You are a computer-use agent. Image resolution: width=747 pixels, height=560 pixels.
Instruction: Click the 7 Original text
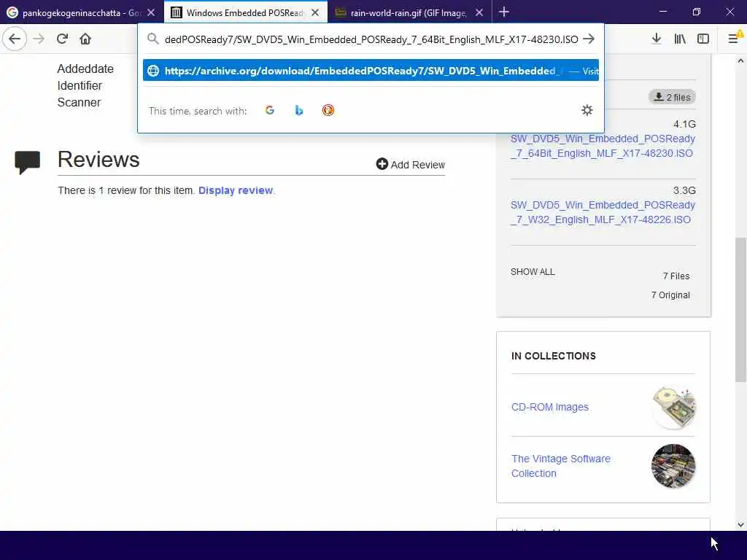coord(670,295)
